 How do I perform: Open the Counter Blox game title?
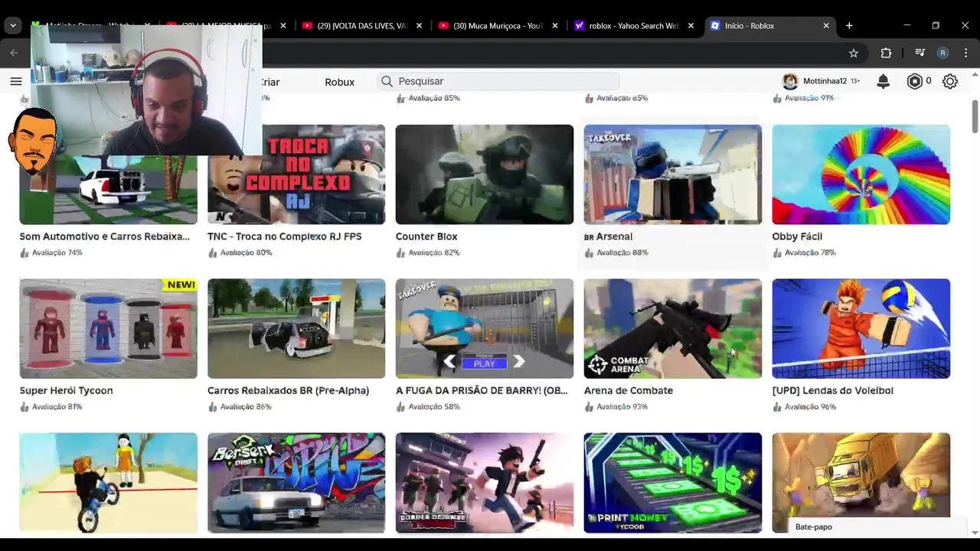click(426, 236)
